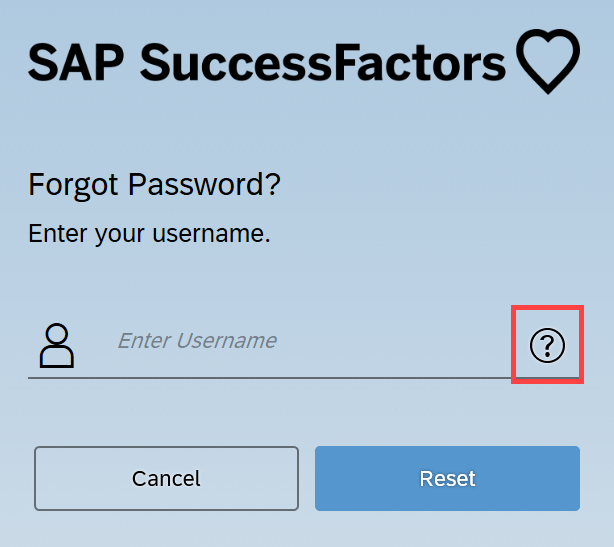Click the question mark help icon

[547, 345]
